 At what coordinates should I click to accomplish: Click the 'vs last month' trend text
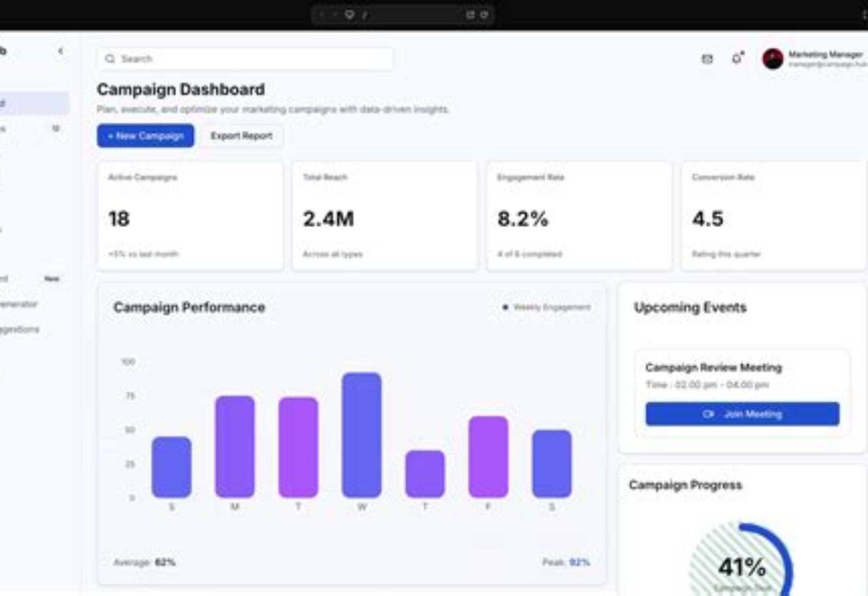(143, 254)
